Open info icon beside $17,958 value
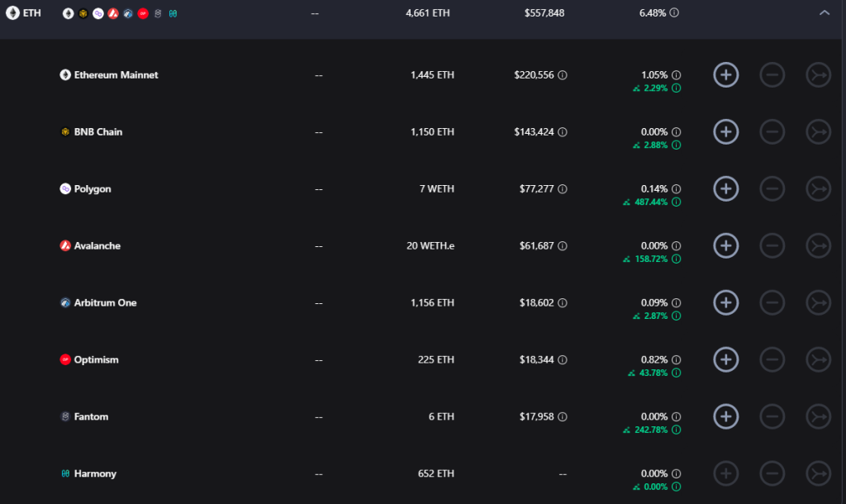This screenshot has width=846, height=504. click(x=562, y=416)
